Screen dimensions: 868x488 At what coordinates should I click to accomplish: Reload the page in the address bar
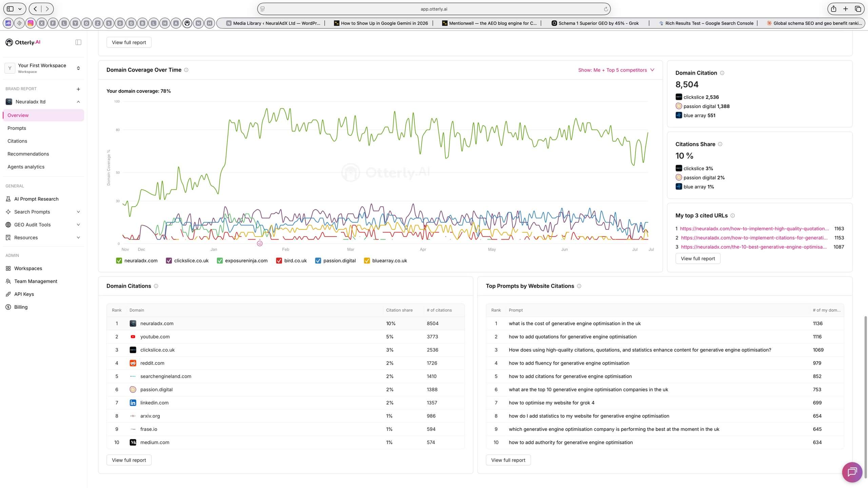(606, 9)
